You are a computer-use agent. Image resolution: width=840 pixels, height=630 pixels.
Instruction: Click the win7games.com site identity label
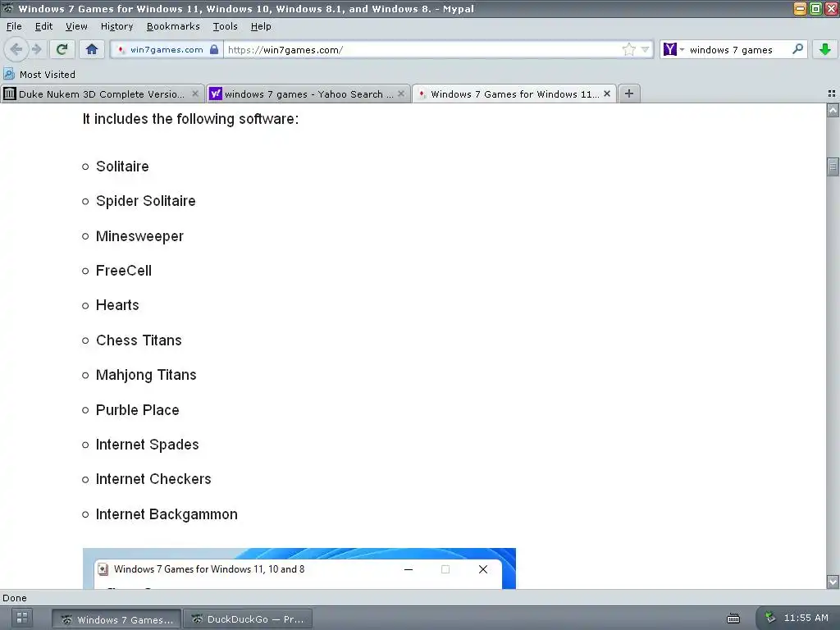166,49
